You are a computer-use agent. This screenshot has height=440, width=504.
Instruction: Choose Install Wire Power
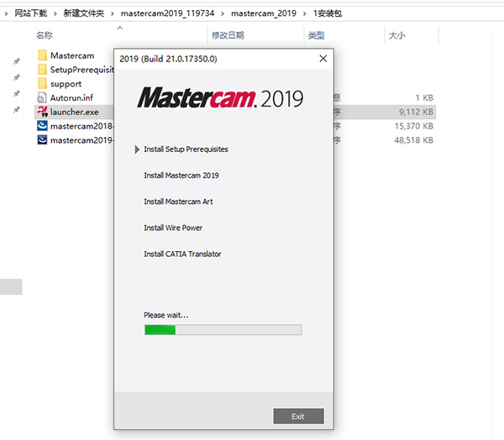click(x=173, y=228)
